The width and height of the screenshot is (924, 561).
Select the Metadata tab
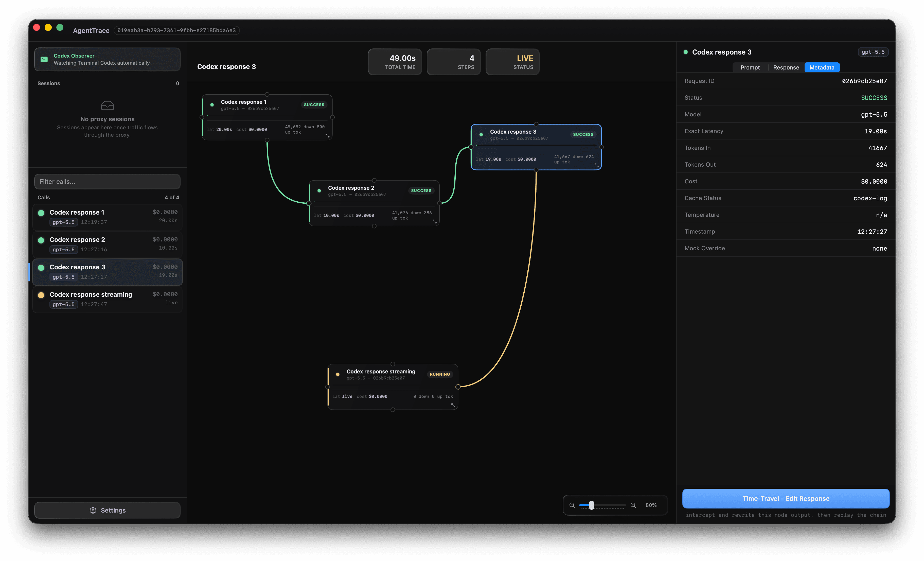(x=822, y=67)
